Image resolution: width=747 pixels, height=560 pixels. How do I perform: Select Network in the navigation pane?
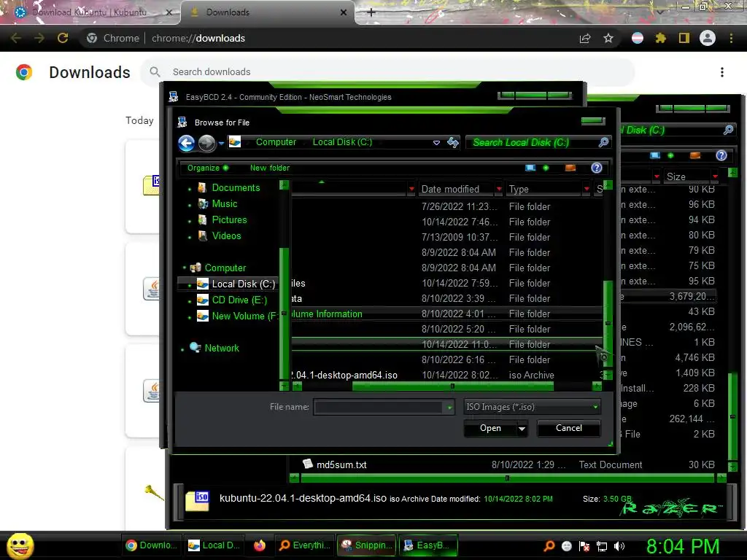point(222,348)
